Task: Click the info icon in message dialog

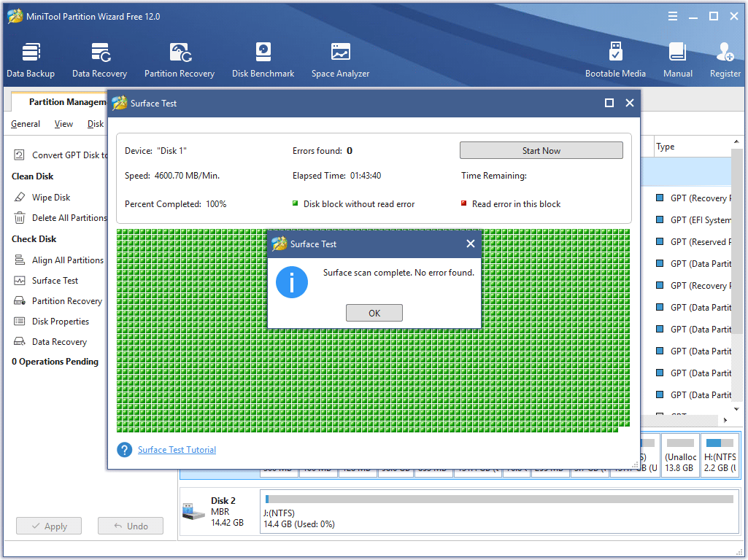Action: tap(292, 282)
